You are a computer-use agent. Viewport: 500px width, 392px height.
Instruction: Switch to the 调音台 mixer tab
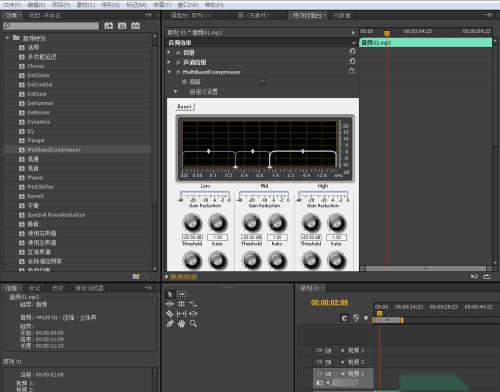(x=190, y=15)
